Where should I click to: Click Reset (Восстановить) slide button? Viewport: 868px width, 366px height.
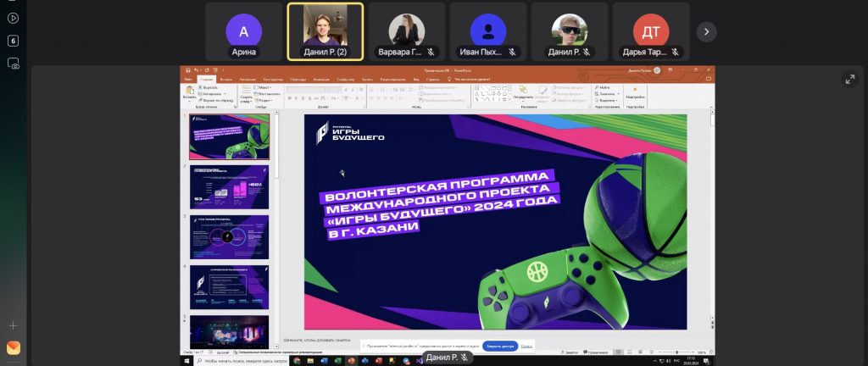click(267, 93)
